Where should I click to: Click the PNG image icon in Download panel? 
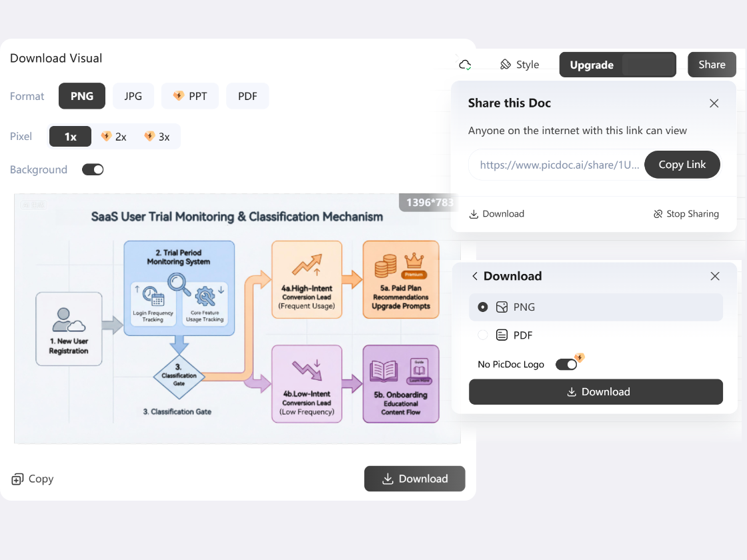click(502, 307)
